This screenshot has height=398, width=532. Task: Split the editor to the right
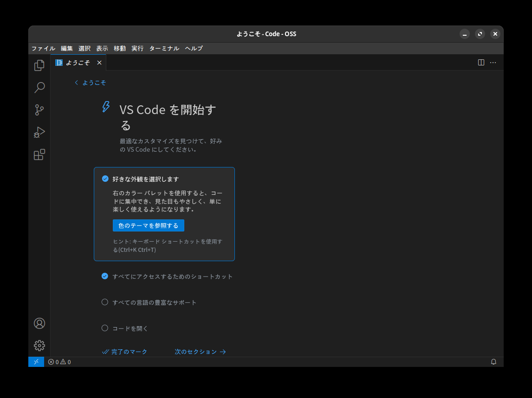click(481, 62)
